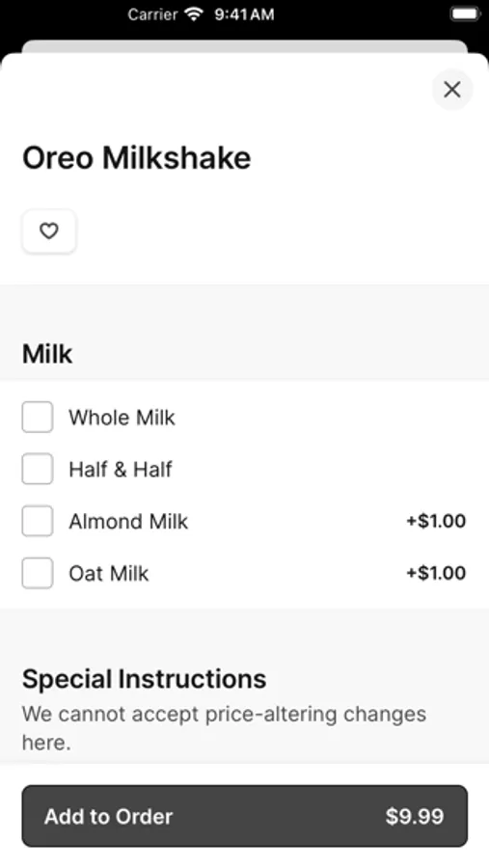Tap the Whole Milk label
Image resolution: width=489 pixels, height=868 pixels.
[x=122, y=418]
